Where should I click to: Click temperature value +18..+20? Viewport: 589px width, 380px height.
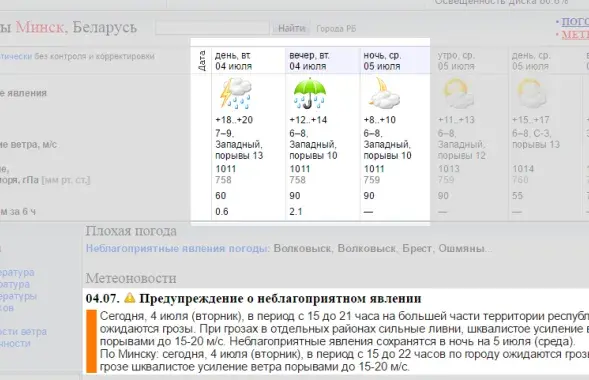[x=234, y=120]
